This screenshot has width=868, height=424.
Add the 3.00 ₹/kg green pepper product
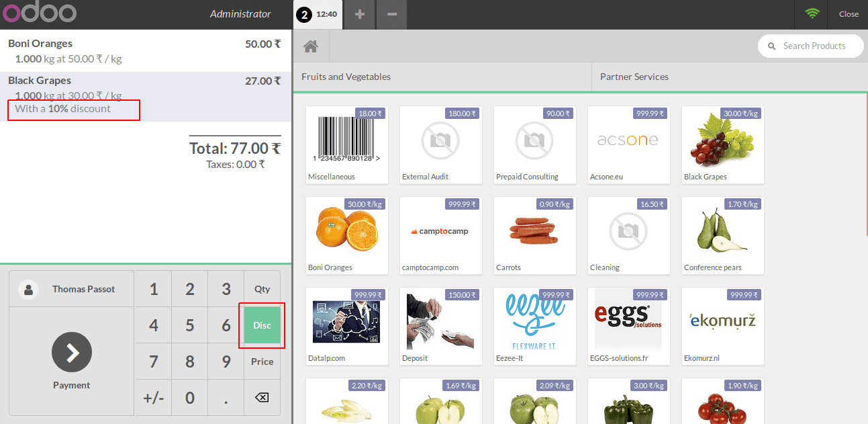tap(629, 401)
